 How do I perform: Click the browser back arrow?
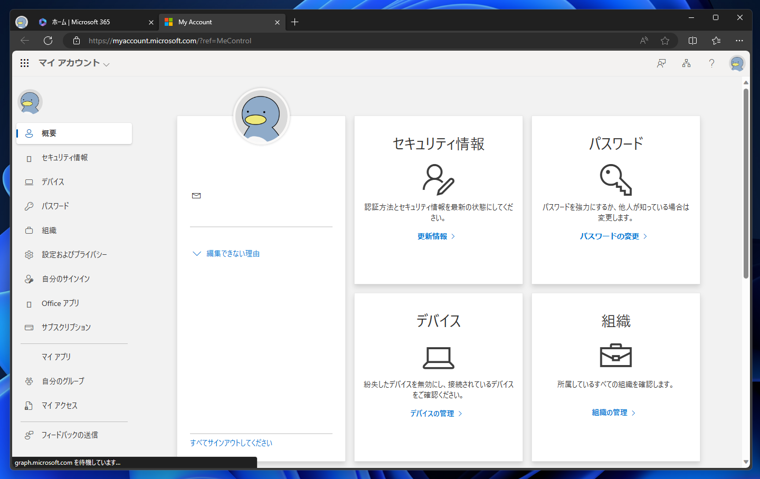pos(25,41)
